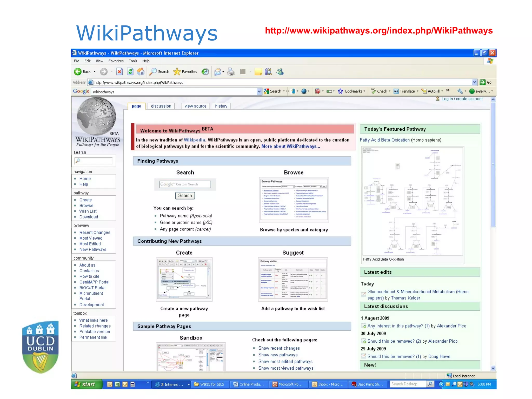Click the green Go arrow button
532x399 pixels.
click(x=483, y=82)
